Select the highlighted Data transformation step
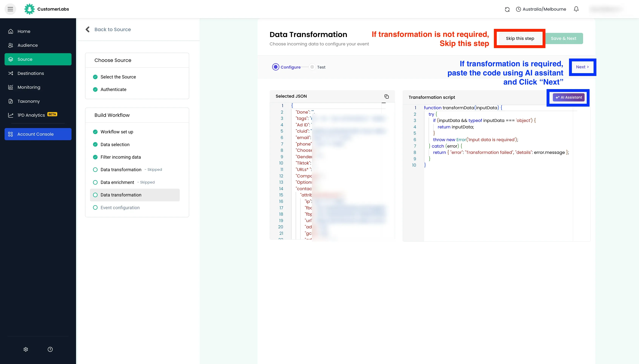Image resolution: width=639 pixels, height=364 pixels. (x=135, y=195)
